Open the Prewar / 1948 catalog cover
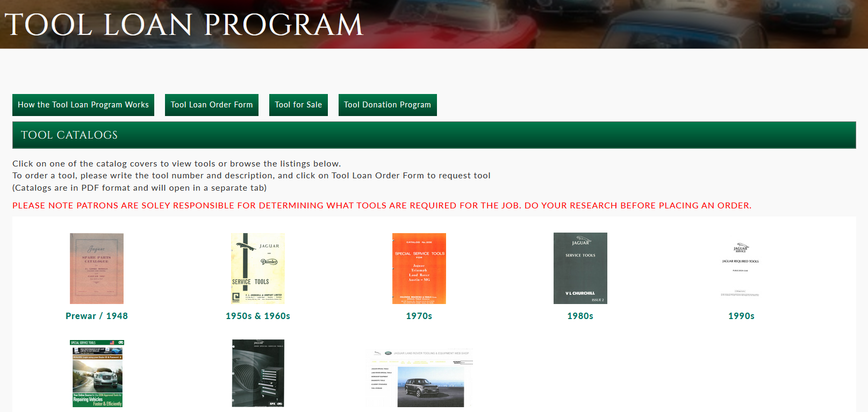This screenshot has height=412, width=868. 97,268
